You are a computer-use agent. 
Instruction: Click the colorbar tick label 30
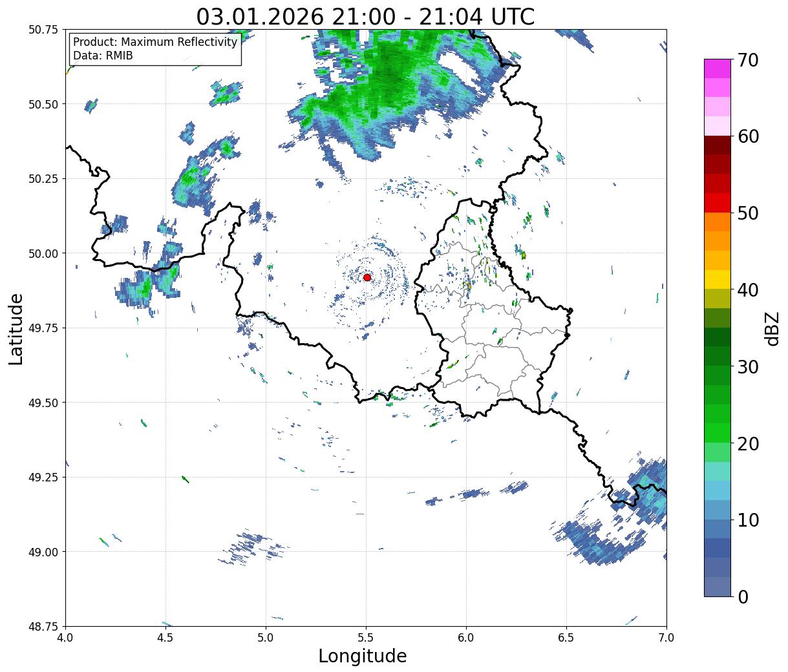747,367
